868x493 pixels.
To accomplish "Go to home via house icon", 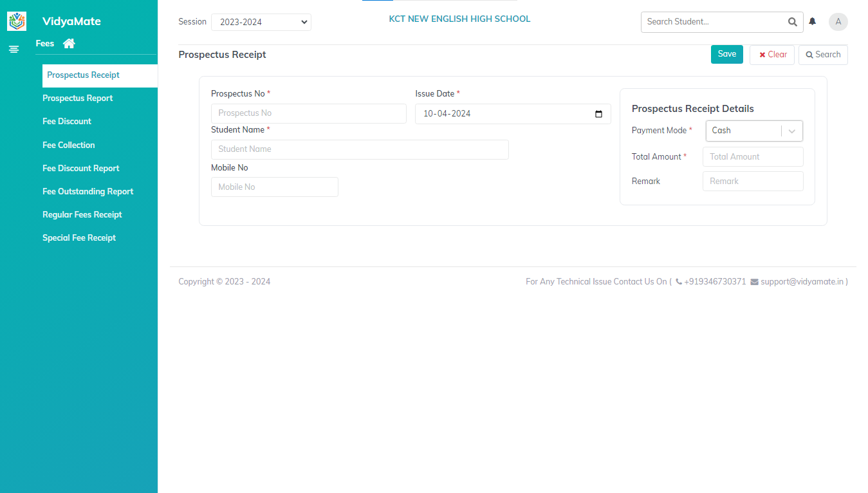I will click(x=69, y=44).
